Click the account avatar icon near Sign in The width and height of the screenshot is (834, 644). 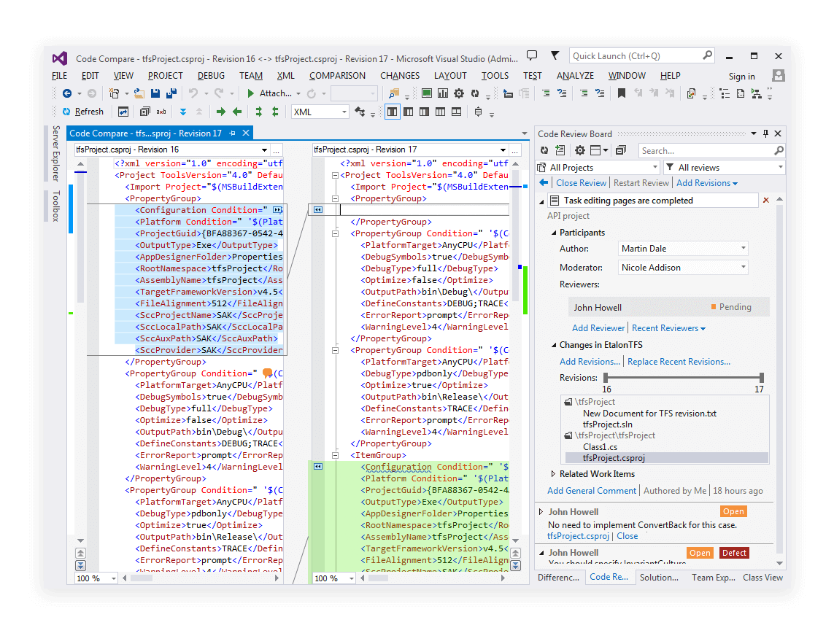[x=778, y=76]
